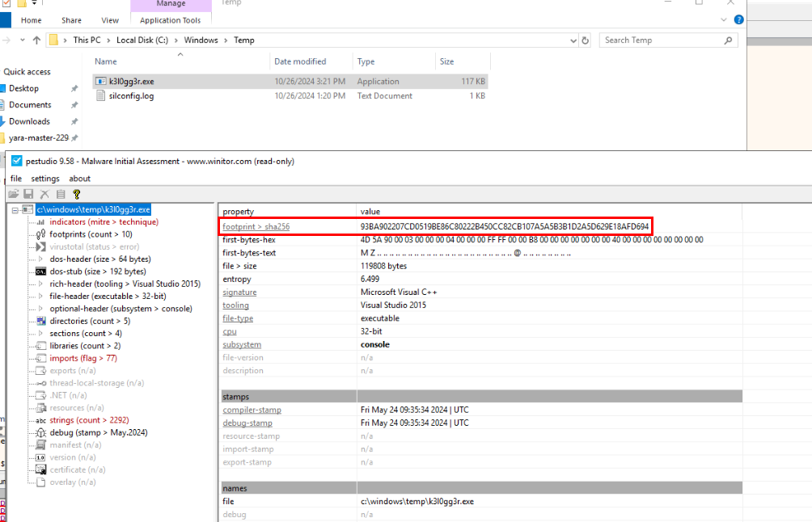This screenshot has height=522, width=812.
Task: Click the compiler-stamp link
Action: pos(252,410)
